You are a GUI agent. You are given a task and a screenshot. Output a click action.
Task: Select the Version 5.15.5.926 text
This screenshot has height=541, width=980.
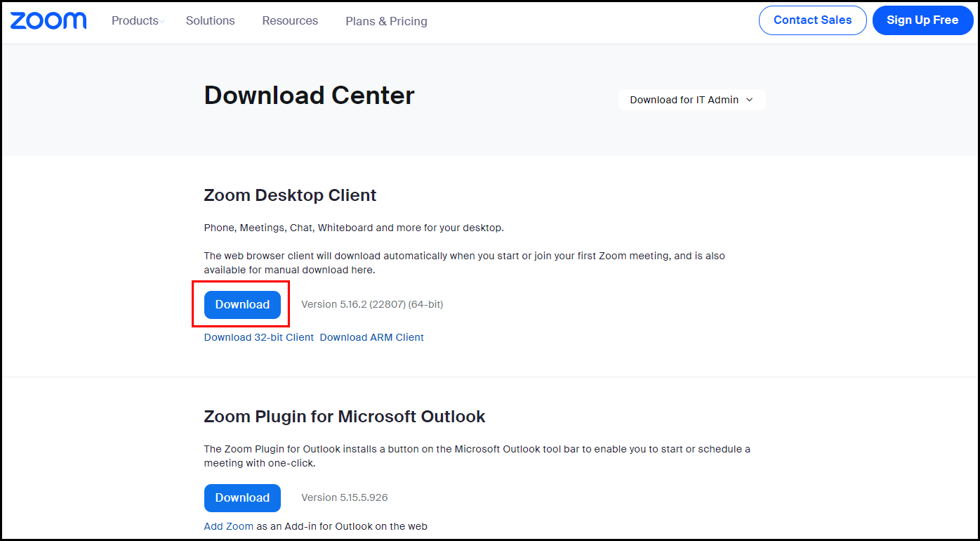tap(345, 497)
